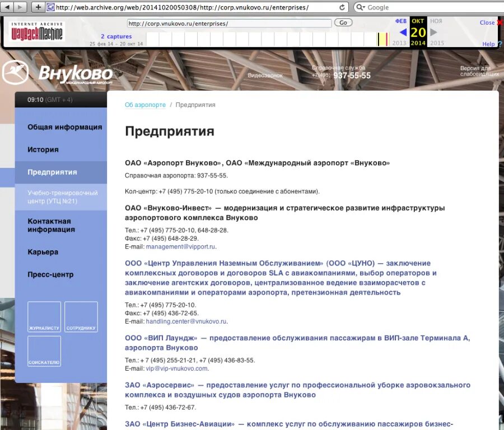Image resolution: width=504 pixels, height=430 pixels.
Task: Click the browser Forward arrow button
Action: pos(20,7)
